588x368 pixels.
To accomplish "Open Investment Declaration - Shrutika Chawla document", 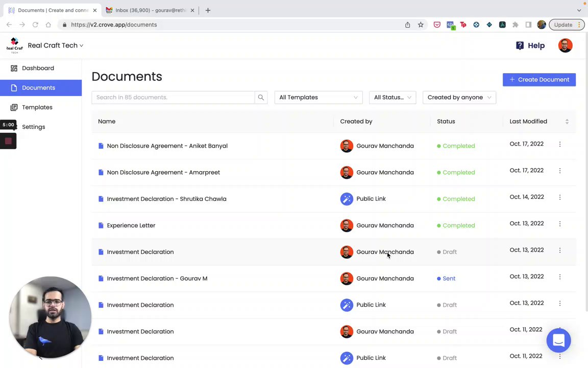I will [166, 199].
